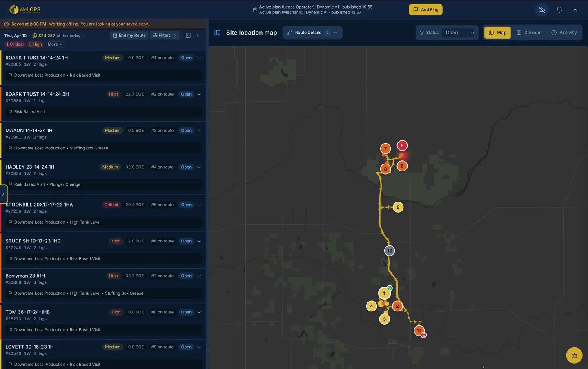Click Open status on HADLEY 23-14-24 1H

pyautogui.click(x=186, y=167)
